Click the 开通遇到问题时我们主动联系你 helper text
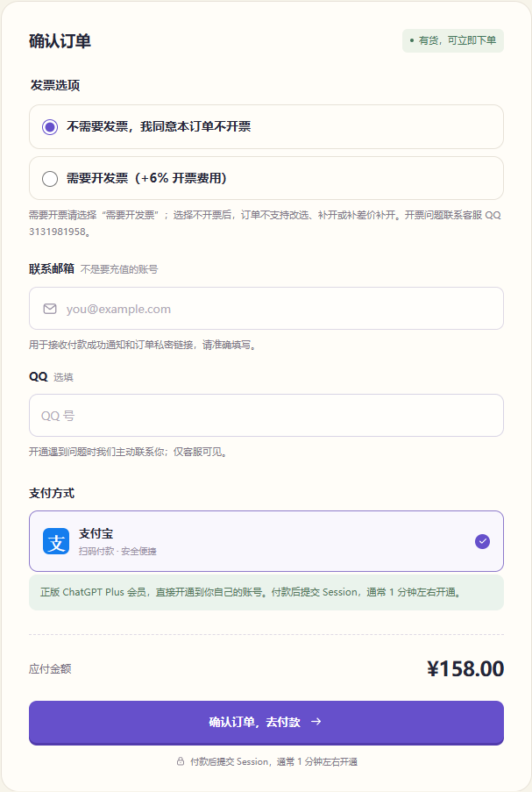 coord(128,452)
